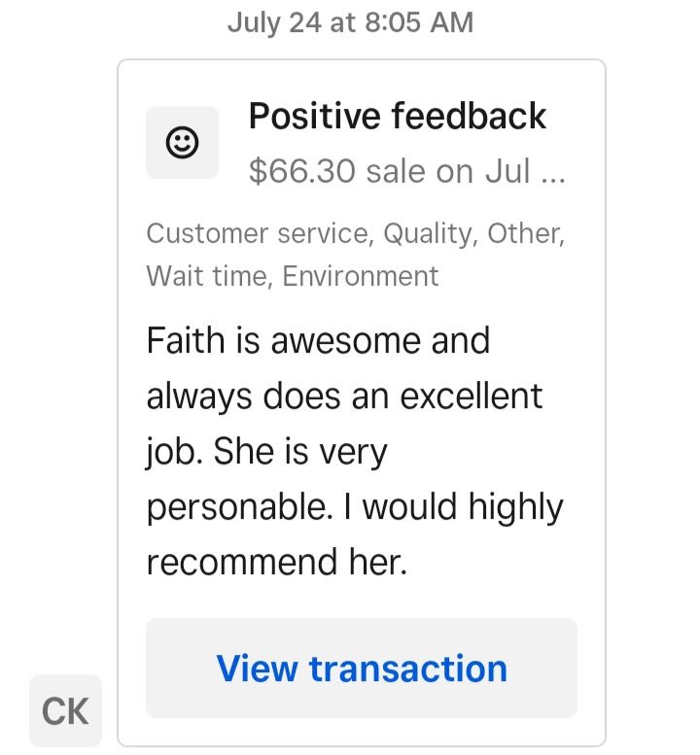Image resolution: width=700 pixels, height=755 pixels.
Task: Click the 8:05 AM time in the timestamp
Action: coord(419,22)
